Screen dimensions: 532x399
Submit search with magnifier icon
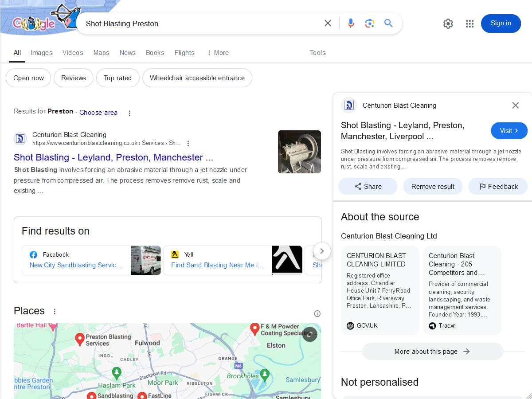(x=388, y=23)
